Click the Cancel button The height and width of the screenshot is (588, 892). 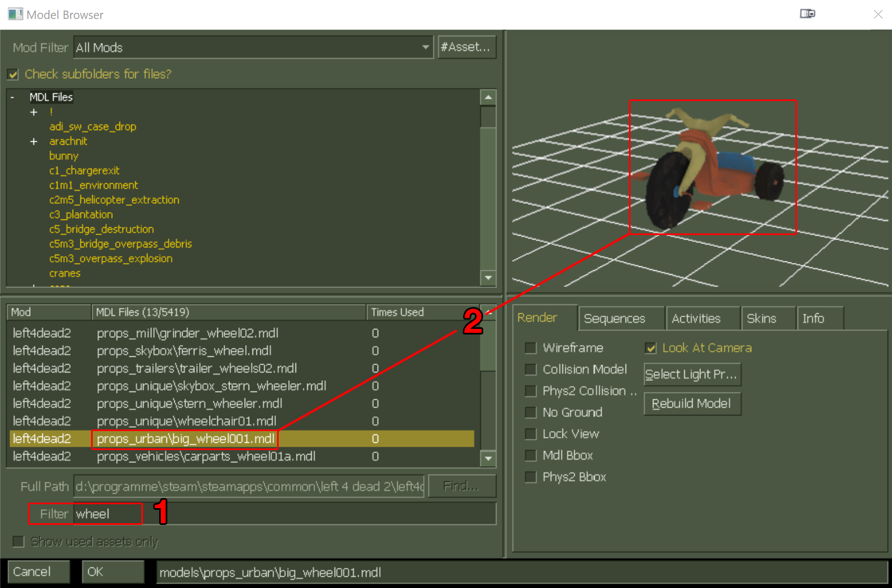(x=39, y=572)
